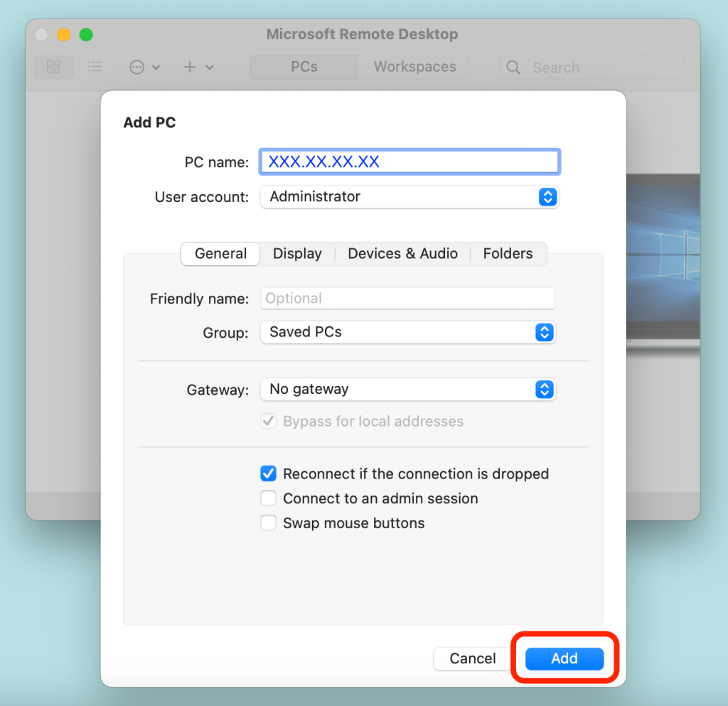The width and height of the screenshot is (728, 706).
Task: Click the yellow minimize window button
Action: [x=64, y=34]
